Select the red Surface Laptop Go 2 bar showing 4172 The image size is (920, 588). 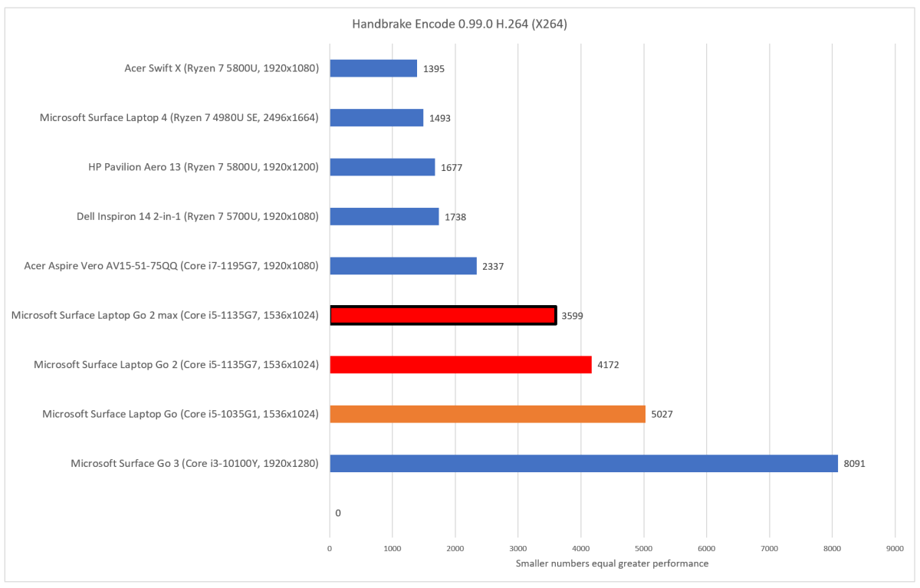pyautogui.click(x=461, y=365)
